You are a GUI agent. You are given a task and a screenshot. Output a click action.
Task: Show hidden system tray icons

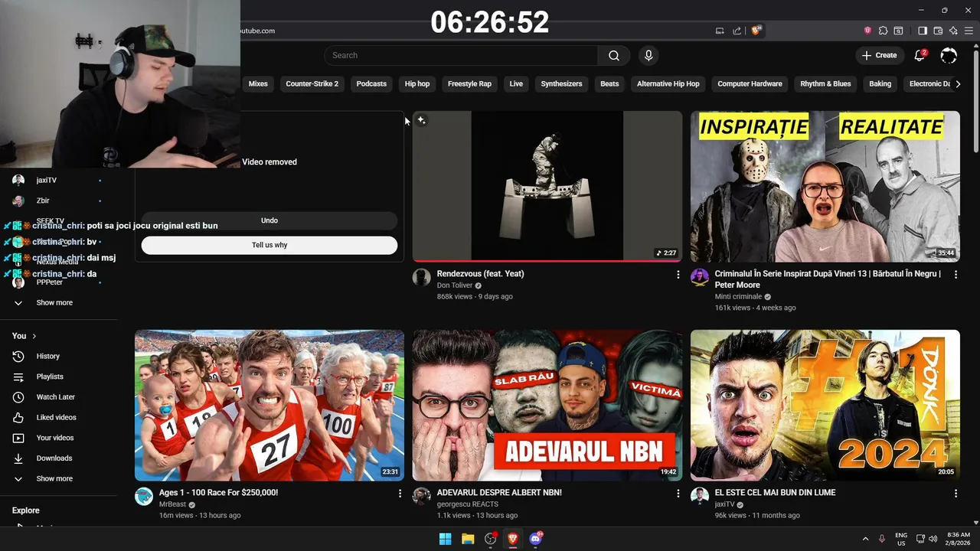tap(865, 539)
